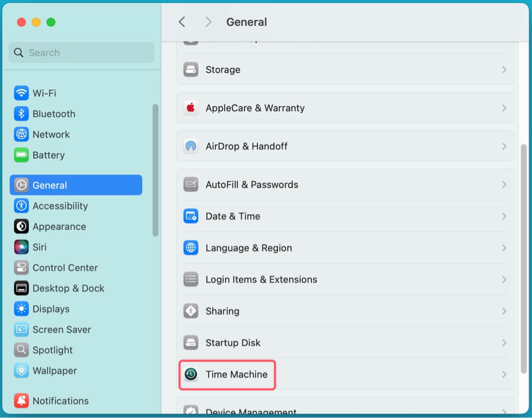Click the Search field in sidebar
This screenshot has height=418, width=532.
81,53
